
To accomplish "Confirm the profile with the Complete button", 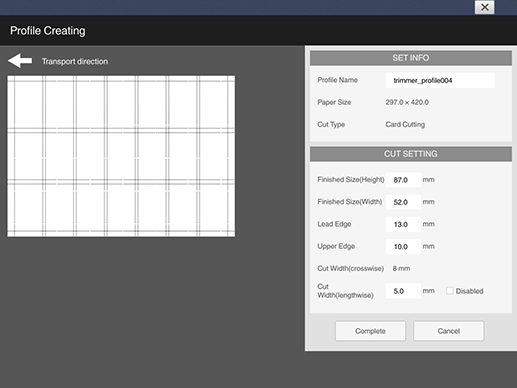I will [x=370, y=331].
